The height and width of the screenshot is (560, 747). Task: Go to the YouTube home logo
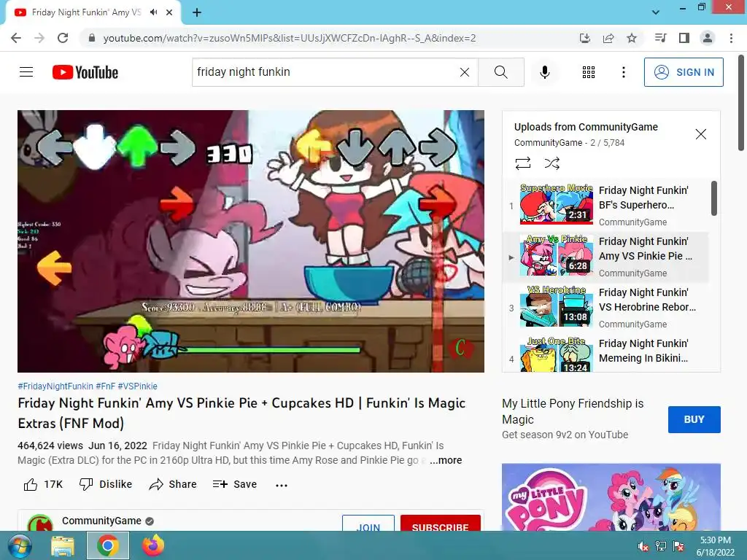85,72
